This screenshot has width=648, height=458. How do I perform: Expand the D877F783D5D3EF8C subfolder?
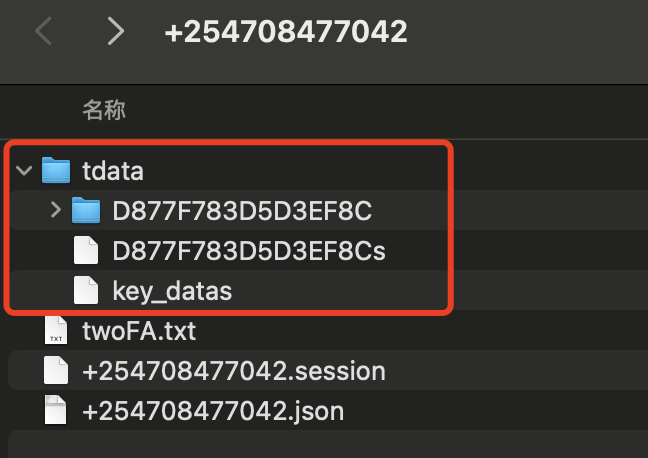[x=55, y=211]
